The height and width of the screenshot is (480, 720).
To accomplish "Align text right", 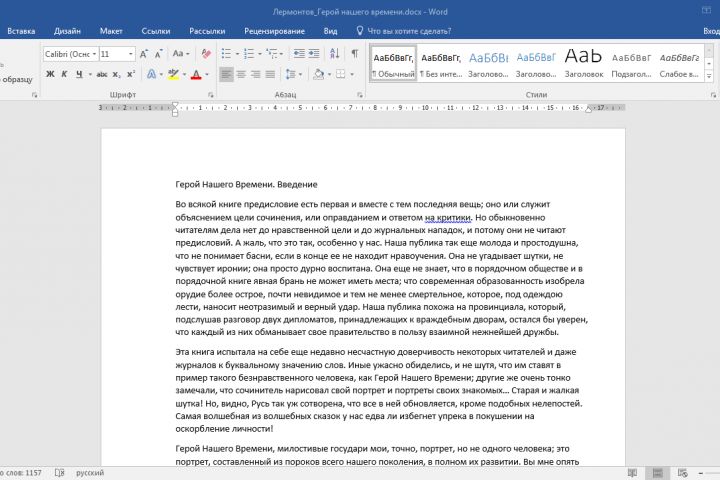I will [x=256, y=74].
